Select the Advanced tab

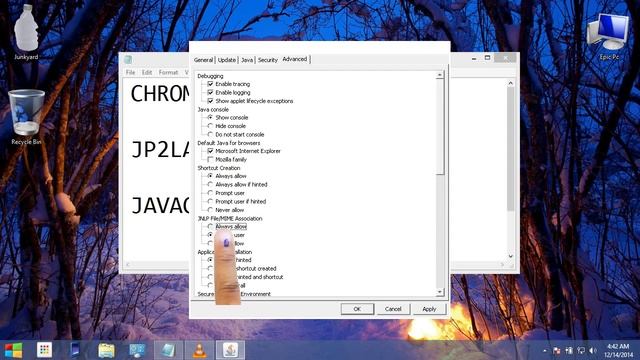click(x=295, y=59)
